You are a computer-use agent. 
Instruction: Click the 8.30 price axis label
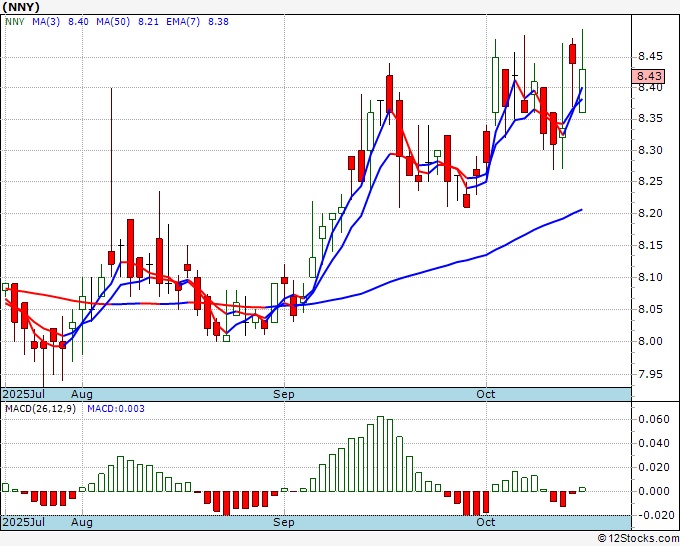coord(650,150)
